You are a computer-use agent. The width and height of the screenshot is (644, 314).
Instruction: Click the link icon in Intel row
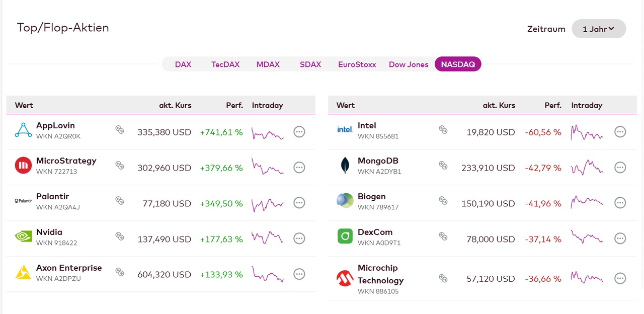[x=443, y=129]
